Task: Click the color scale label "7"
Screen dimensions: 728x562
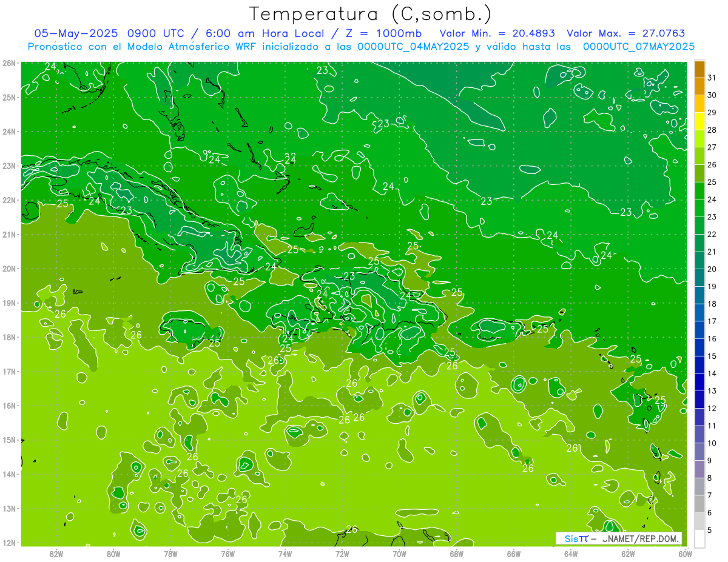Action: pyautogui.click(x=710, y=495)
